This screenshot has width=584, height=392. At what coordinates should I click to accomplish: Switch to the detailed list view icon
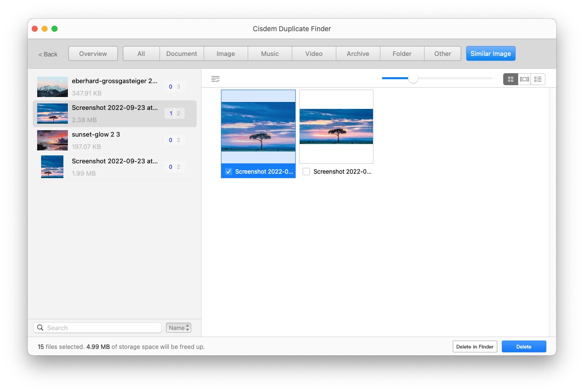point(538,79)
